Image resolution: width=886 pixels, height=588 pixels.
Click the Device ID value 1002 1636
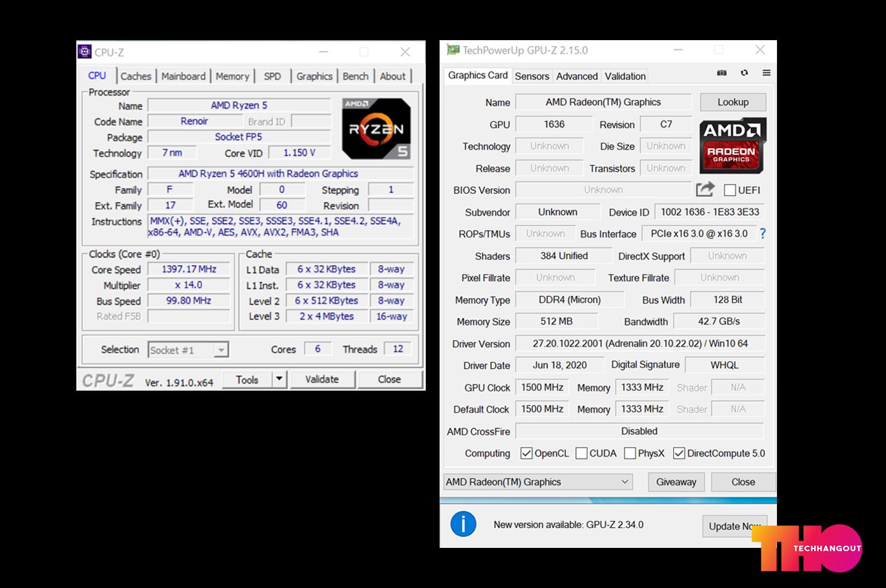710,212
